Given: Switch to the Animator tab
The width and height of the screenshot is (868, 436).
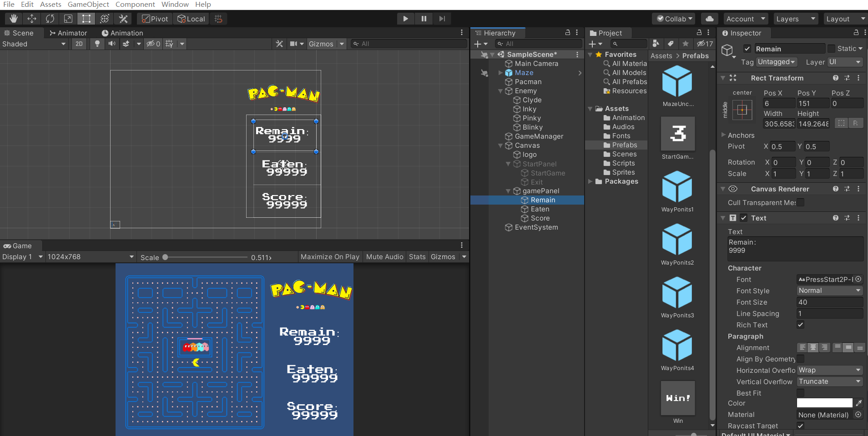Looking at the screenshot, I should pos(68,33).
